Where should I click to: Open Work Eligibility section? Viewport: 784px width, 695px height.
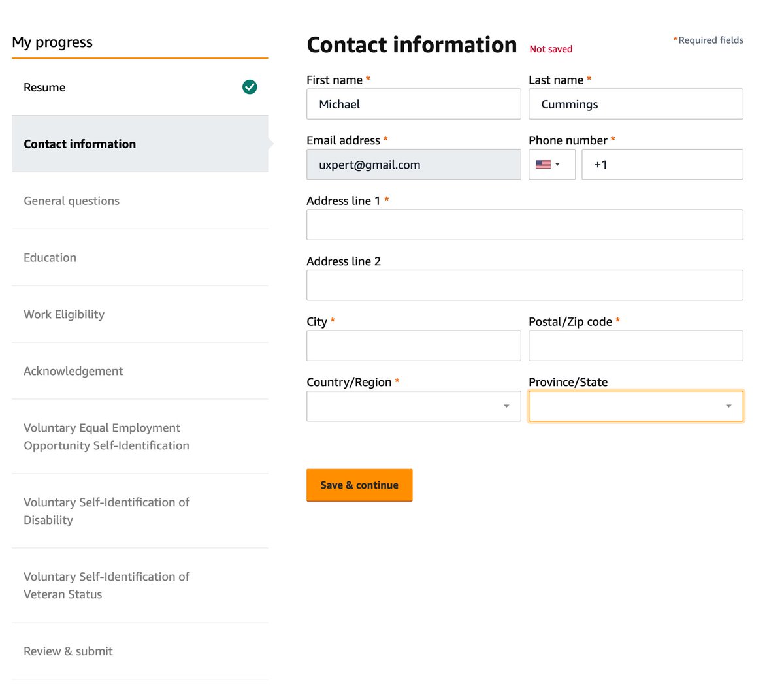140,314
